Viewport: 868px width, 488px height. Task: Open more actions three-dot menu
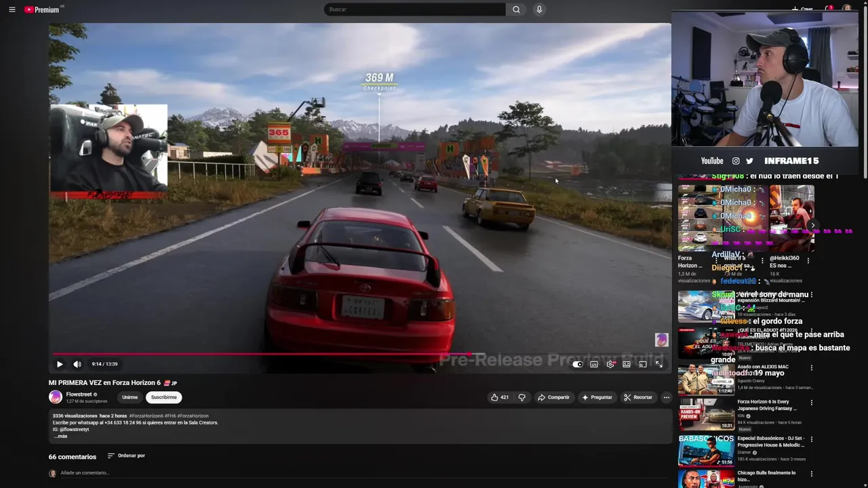[x=667, y=397]
